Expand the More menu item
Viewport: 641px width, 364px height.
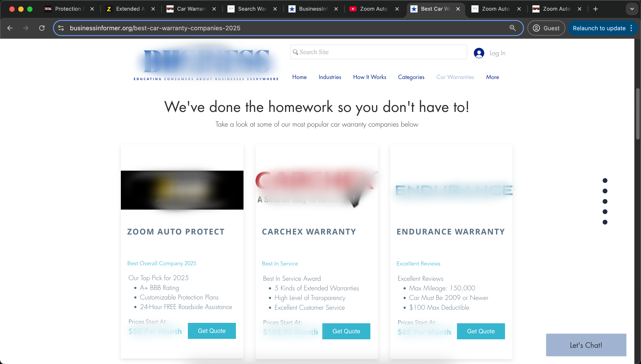click(x=492, y=77)
